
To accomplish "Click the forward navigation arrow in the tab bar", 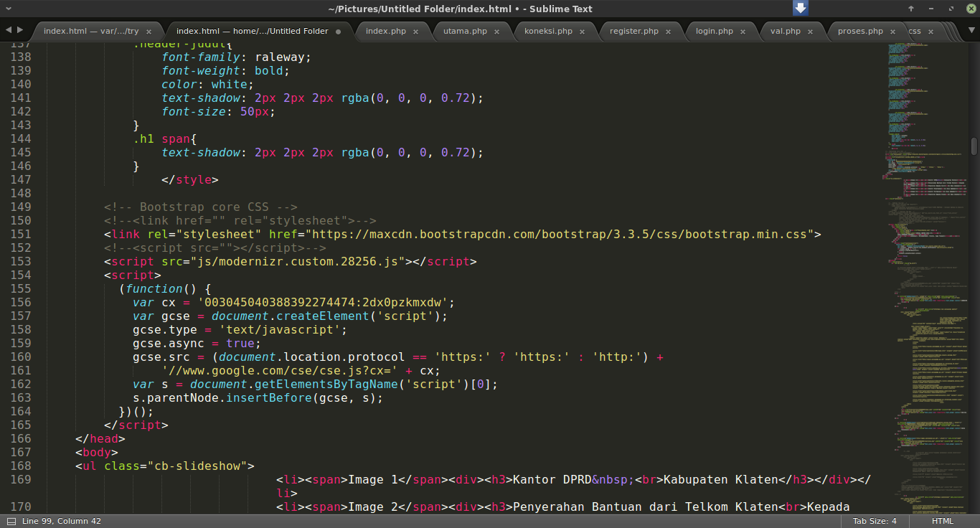I will point(19,31).
